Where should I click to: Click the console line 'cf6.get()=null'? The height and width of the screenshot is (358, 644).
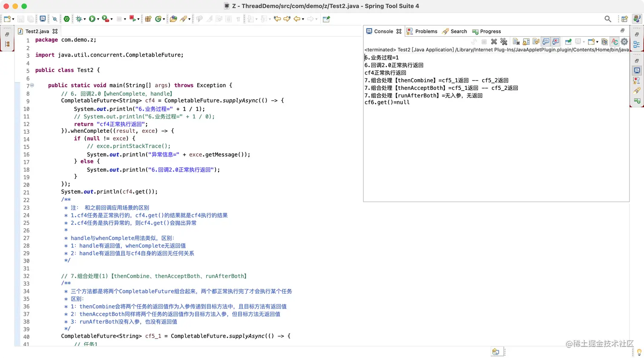387,103
